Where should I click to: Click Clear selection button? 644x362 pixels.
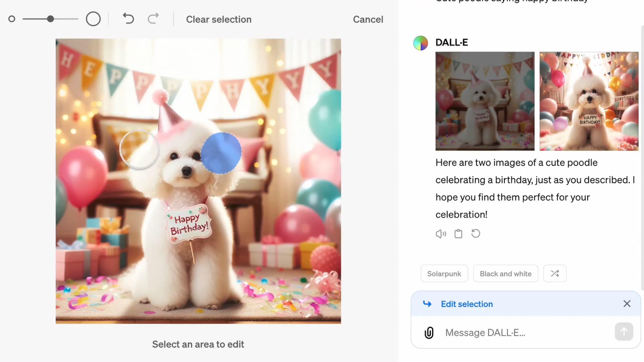click(x=219, y=19)
